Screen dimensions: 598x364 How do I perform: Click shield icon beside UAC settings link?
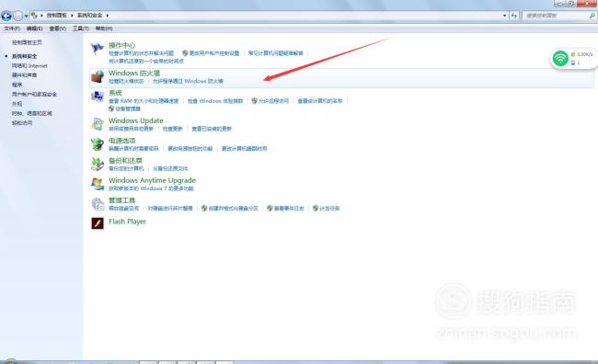point(185,53)
